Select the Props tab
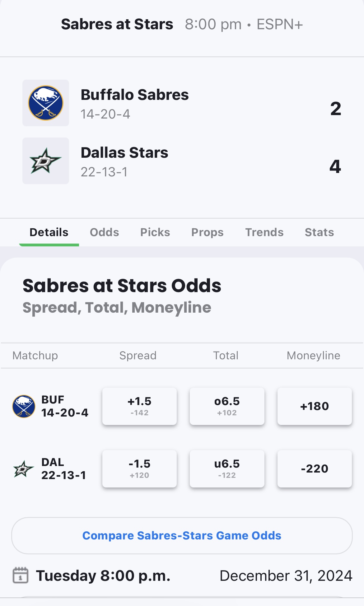This screenshot has width=364, height=606. tap(208, 232)
